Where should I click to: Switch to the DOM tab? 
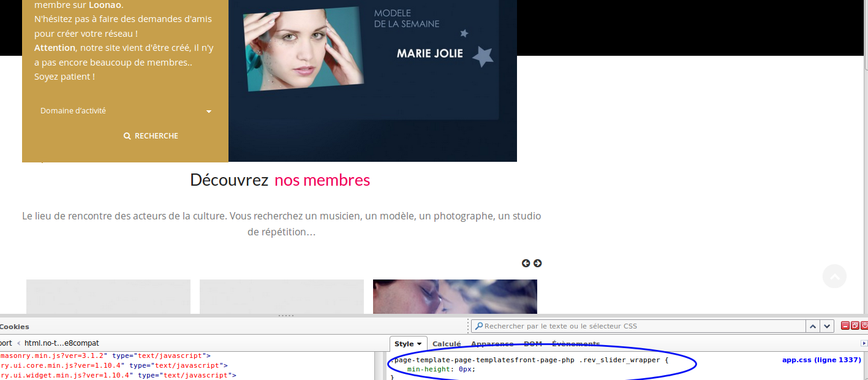pyautogui.click(x=532, y=344)
